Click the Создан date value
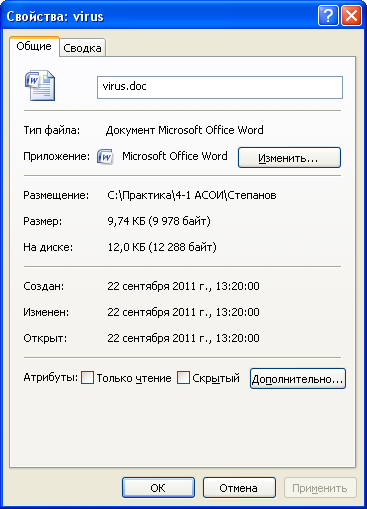 [183, 286]
